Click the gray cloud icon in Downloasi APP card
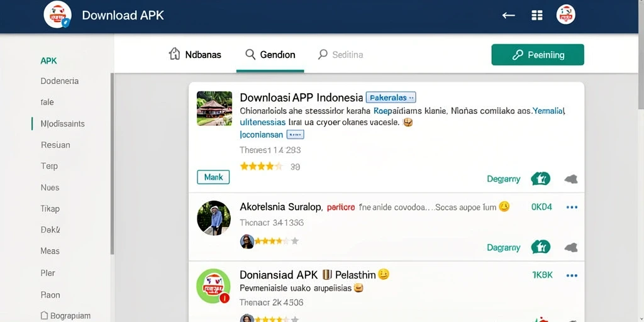 tap(571, 179)
